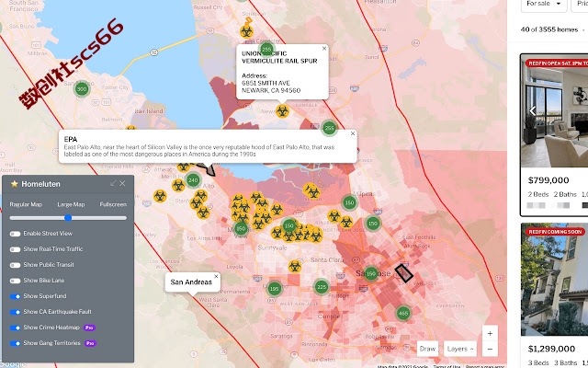
Task: Click the Redfin Coming Soon badge
Action: coord(555,232)
